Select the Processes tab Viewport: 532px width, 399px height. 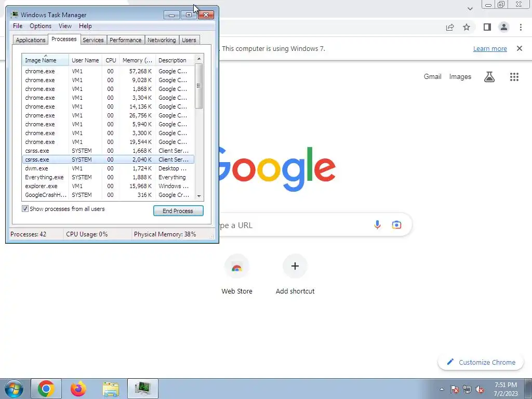pos(64,39)
